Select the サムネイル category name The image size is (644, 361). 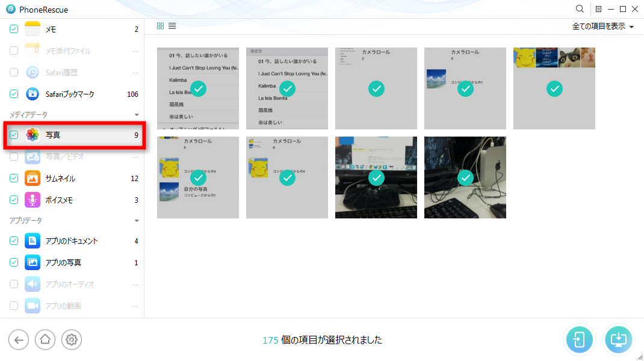tap(60, 178)
